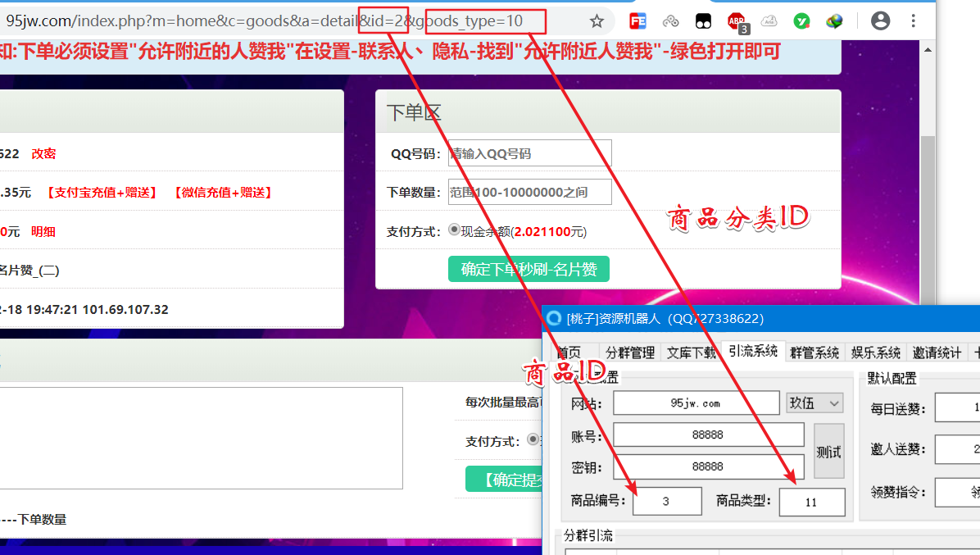Viewport: 980px width, 555px height.
Task: Click the 改密 link
Action: tap(43, 154)
